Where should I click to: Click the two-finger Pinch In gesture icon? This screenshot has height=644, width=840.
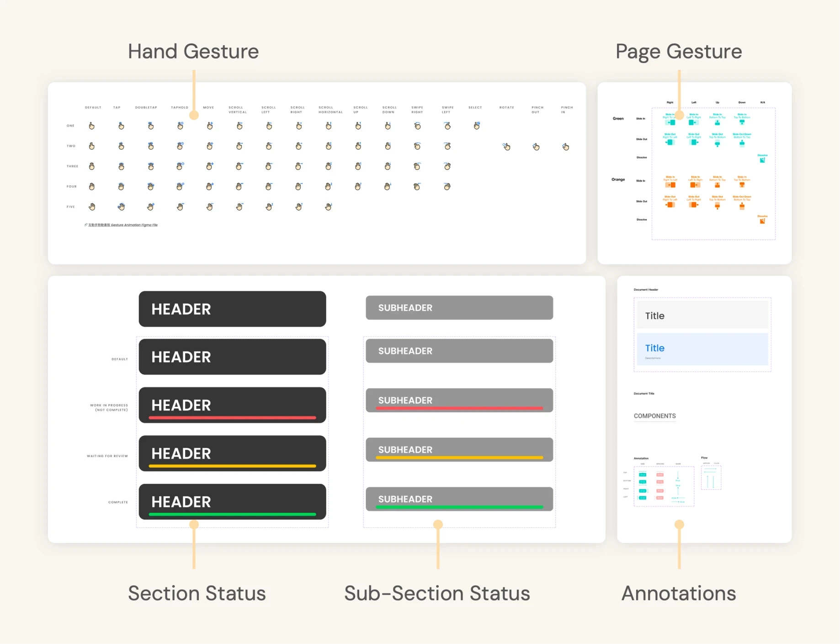[566, 147]
